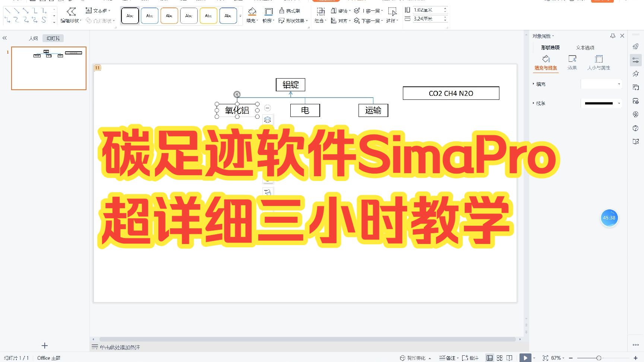Bring the shape forward one layer
This screenshot has height=362, width=644.
click(368, 10)
